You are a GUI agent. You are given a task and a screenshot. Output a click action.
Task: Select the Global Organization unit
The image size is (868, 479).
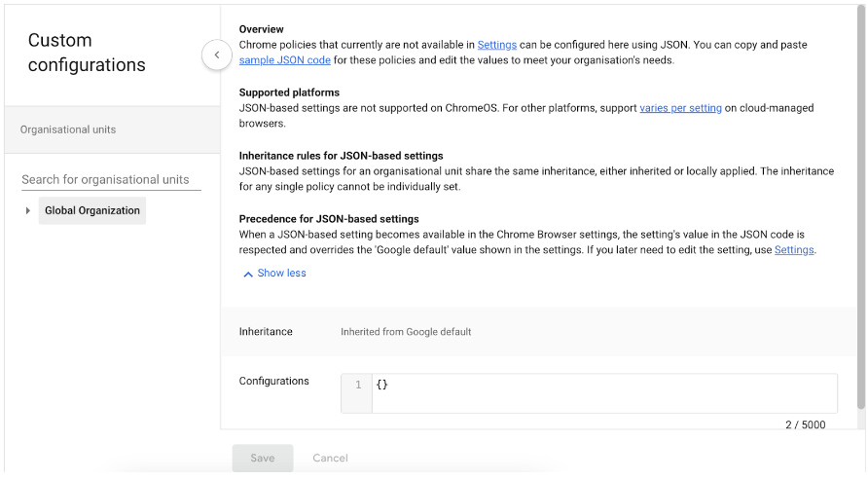click(x=91, y=210)
